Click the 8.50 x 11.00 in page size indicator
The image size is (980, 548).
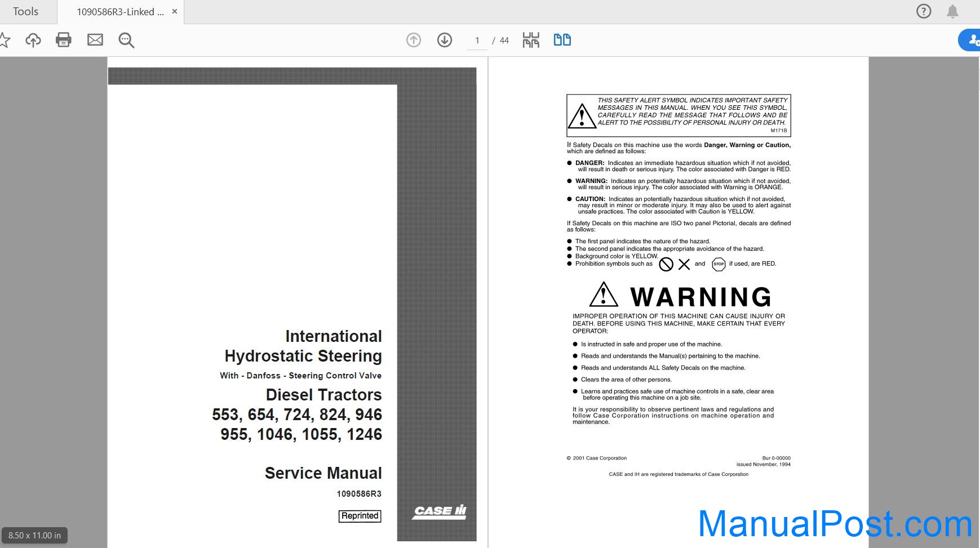(34, 536)
